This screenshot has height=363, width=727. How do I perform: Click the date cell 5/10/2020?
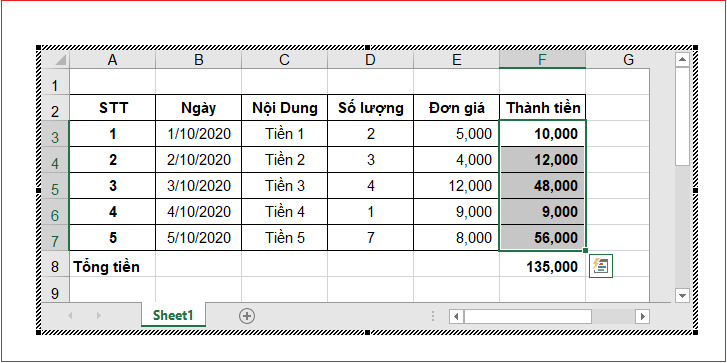[x=198, y=238]
